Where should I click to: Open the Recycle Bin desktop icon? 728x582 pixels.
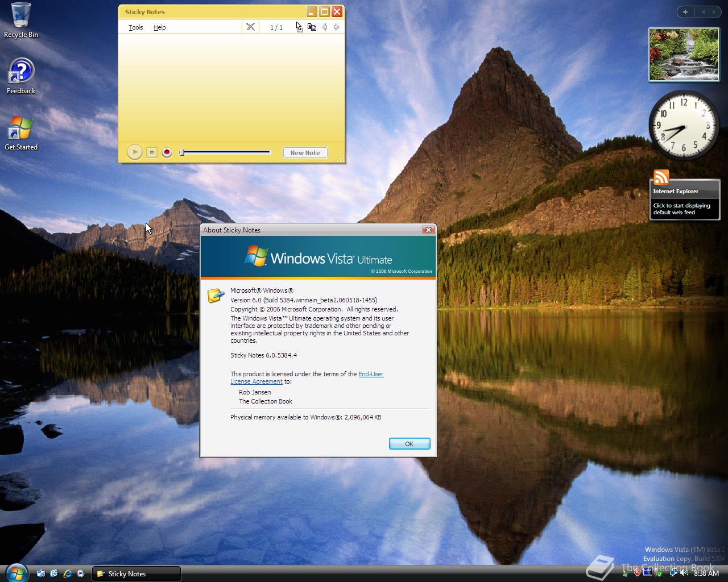point(21,20)
